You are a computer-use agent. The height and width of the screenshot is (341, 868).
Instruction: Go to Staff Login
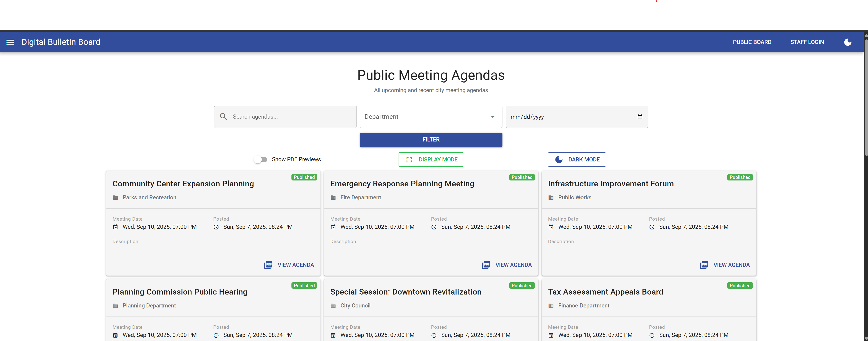807,42
